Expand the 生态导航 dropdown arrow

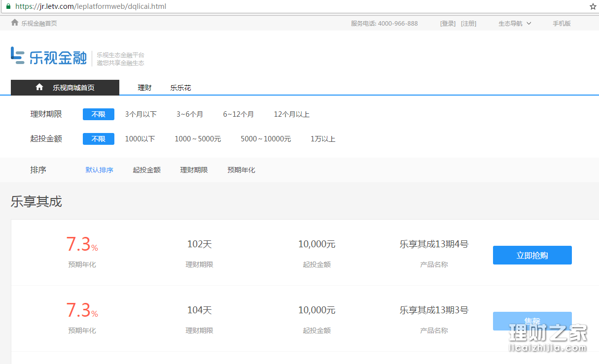[x=529, y=23]
